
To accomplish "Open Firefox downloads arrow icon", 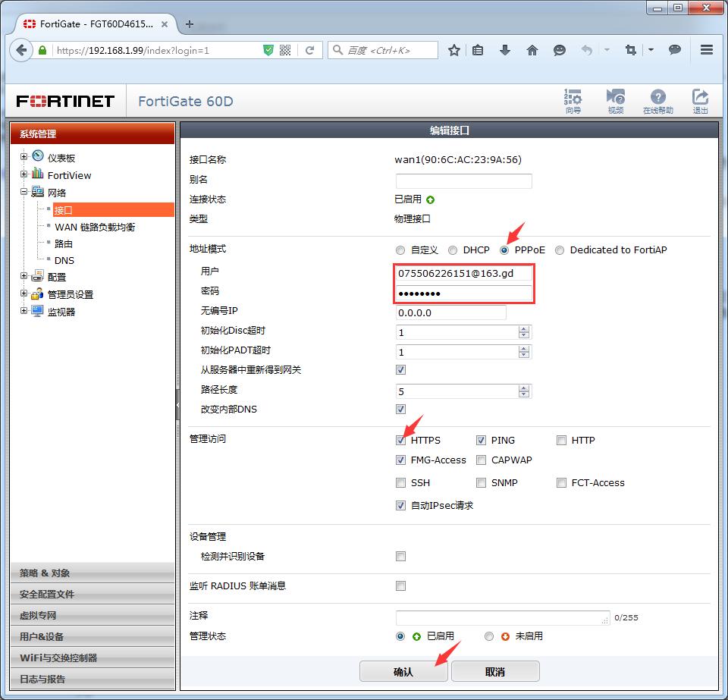I will pyautogui.click(x=505, y=50).
